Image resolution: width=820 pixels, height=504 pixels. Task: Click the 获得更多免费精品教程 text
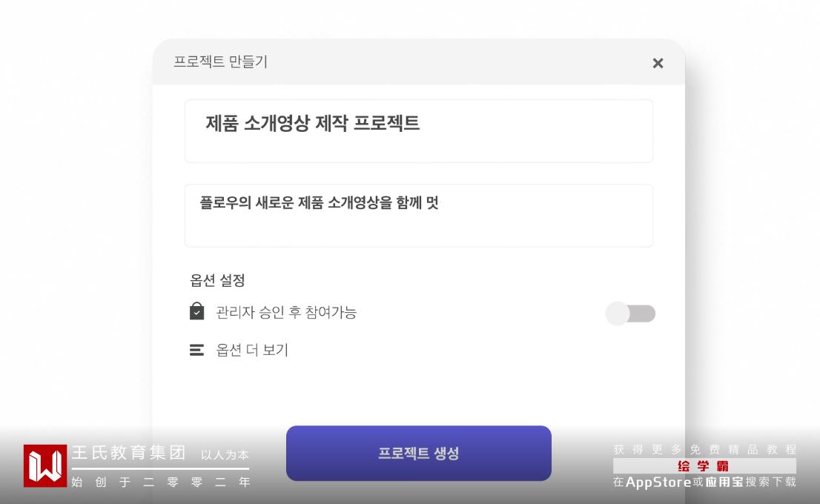tap(704, 449)
